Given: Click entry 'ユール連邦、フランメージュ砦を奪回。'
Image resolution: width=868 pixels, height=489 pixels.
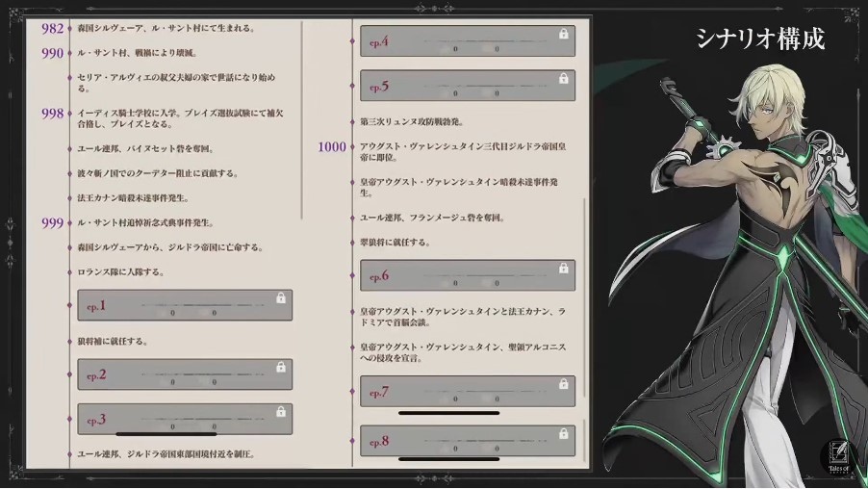Looking at the screenshot, I should point(432,218).
